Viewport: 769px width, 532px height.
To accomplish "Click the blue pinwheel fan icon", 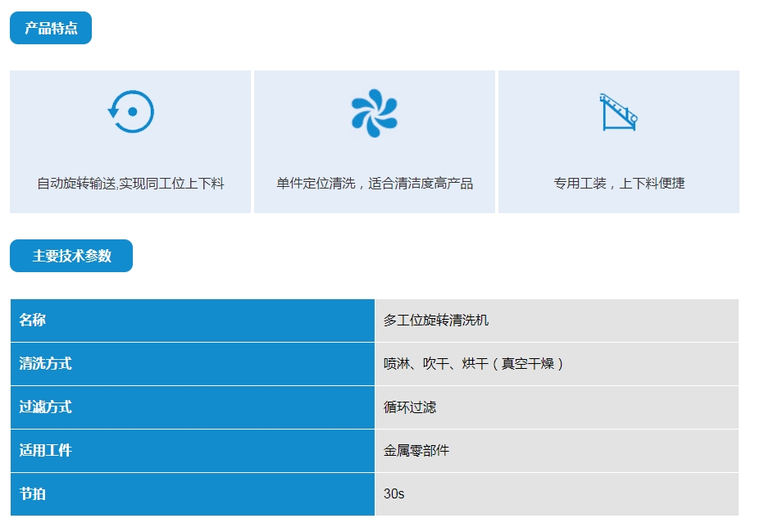I will (x=374, y=112).
